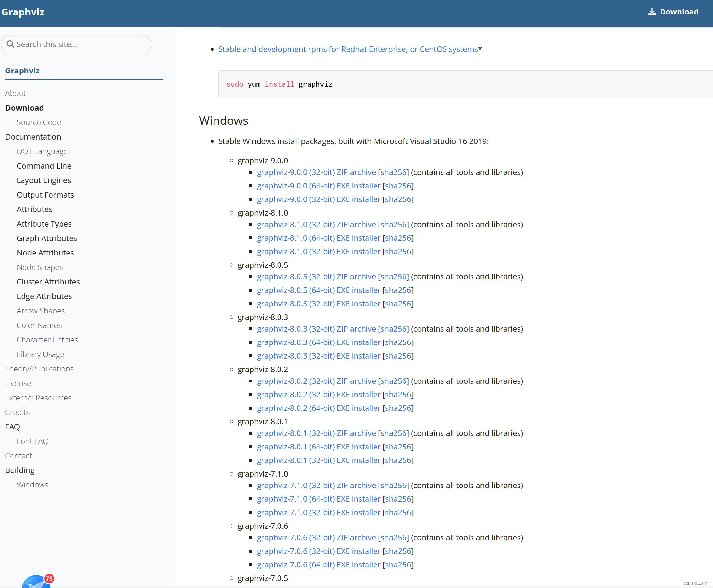
Task: Select Layout Engines in the sidebar
Action: click(x=44, y=180)
